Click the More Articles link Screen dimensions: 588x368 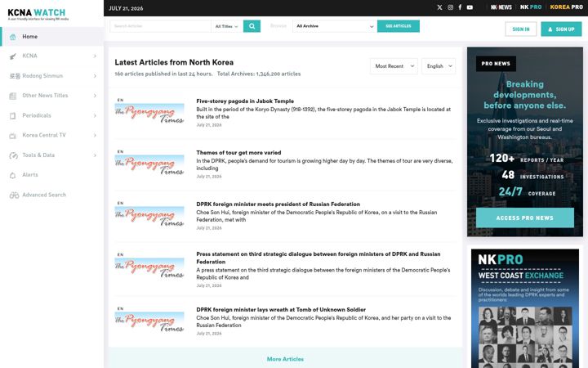pos(285,359)
